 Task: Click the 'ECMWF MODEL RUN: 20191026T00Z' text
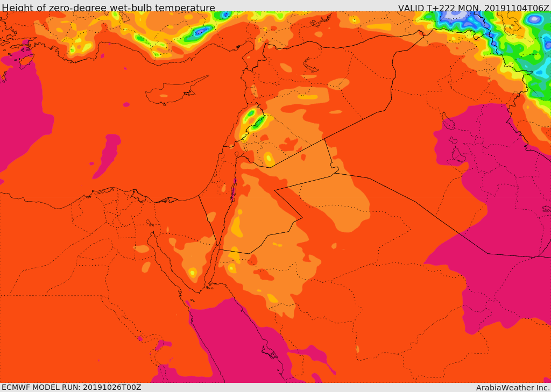pyautogui.click(x=72, y=387)
